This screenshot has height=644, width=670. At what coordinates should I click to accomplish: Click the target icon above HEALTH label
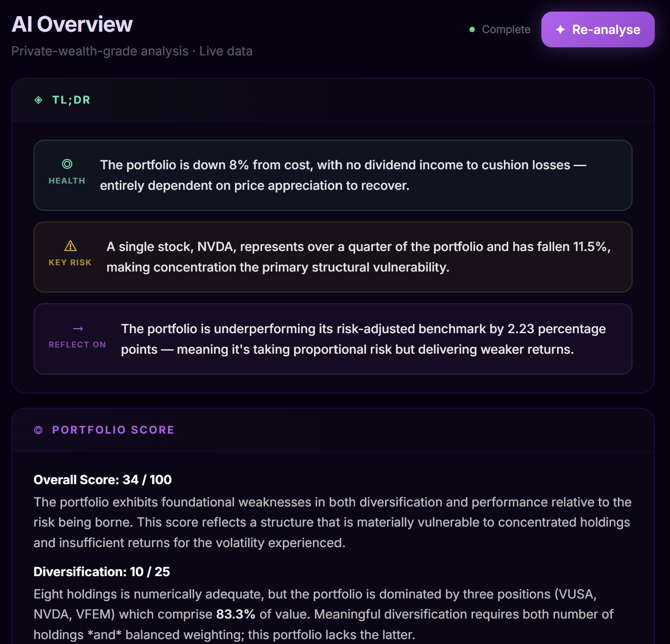(67, 164)
